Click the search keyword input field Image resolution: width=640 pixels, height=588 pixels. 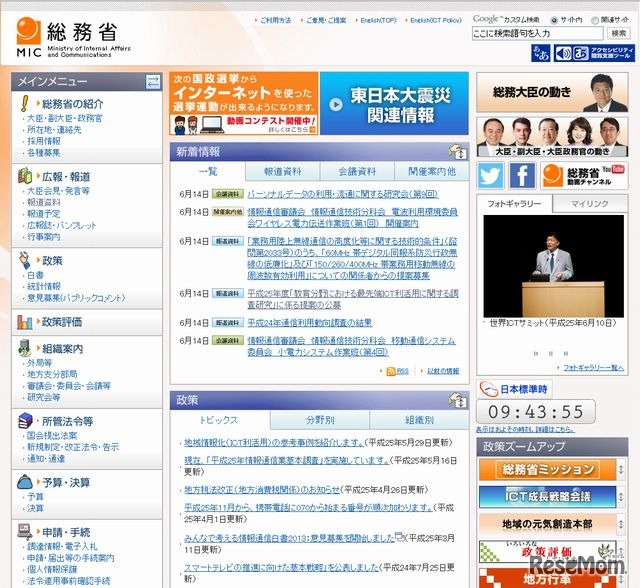(x=538, y=33)
